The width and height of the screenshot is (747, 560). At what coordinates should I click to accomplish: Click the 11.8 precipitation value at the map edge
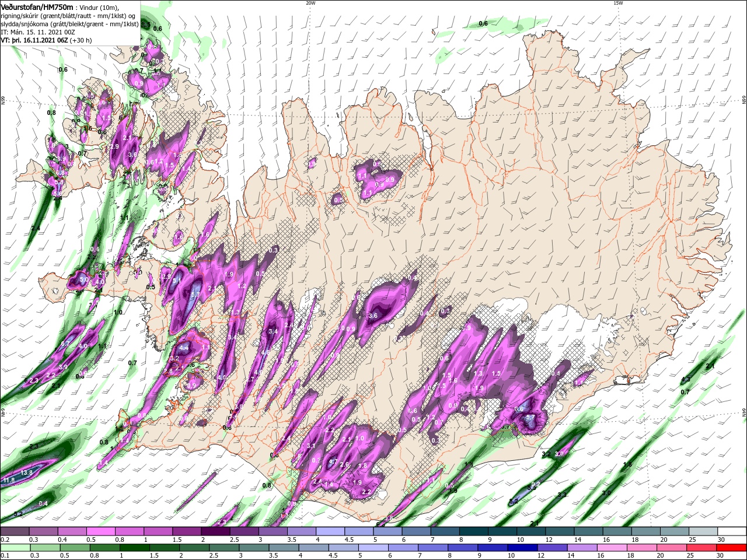pyautogui.click(x=8, y=481)
